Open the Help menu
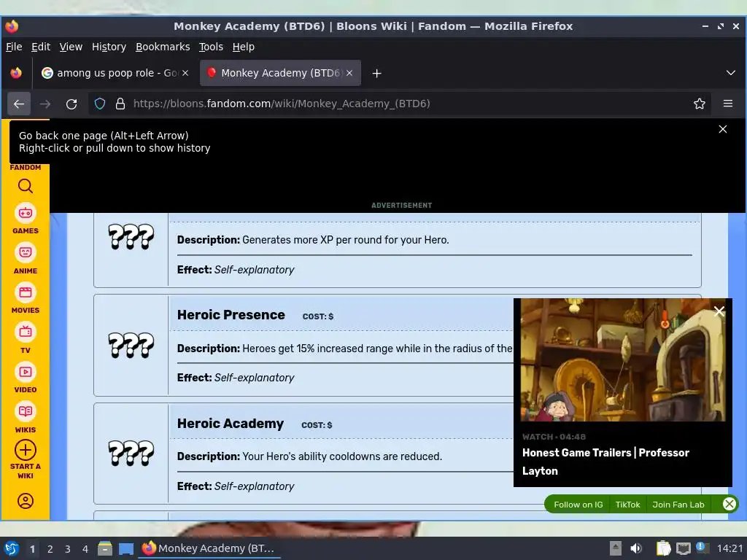The width and height of the screenshot is (747, 560). 244,47
